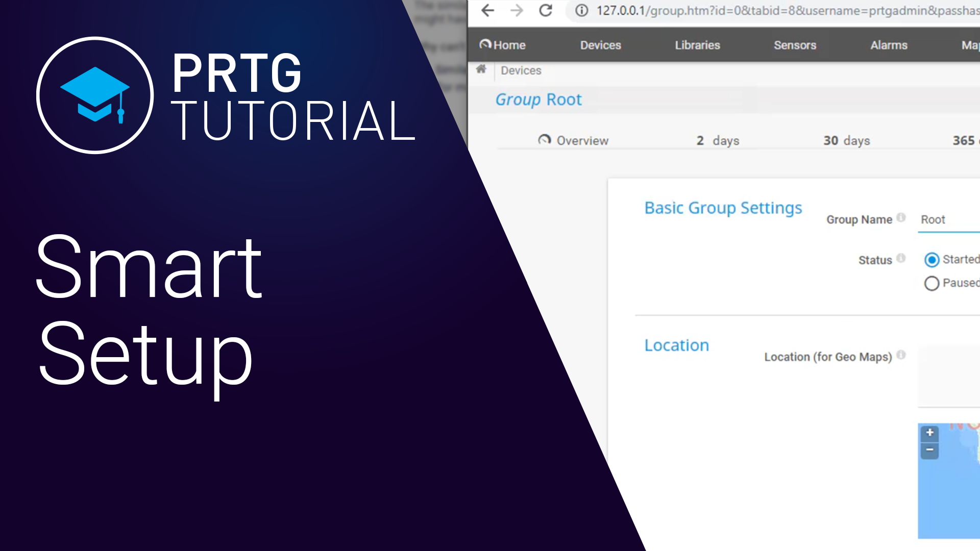The height and width of the screenshot is (551, 980).
Task: Open the Alarms menu
Action: (889, 45)
